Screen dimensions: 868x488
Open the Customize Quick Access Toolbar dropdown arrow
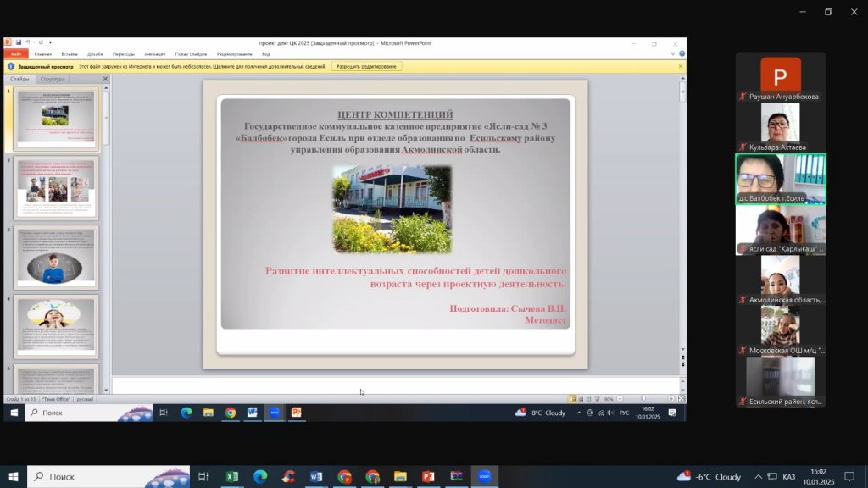click(50, 42)
